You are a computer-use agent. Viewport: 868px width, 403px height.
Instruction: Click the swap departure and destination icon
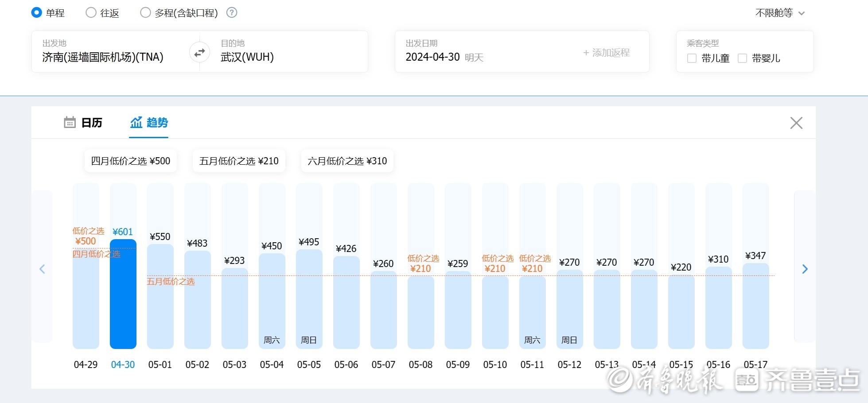click(x=199, y=52)
